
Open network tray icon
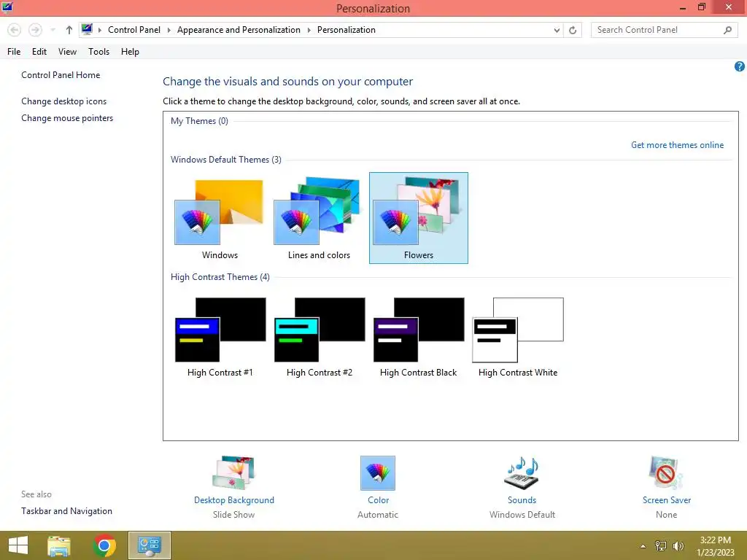(x=661, y=546)
